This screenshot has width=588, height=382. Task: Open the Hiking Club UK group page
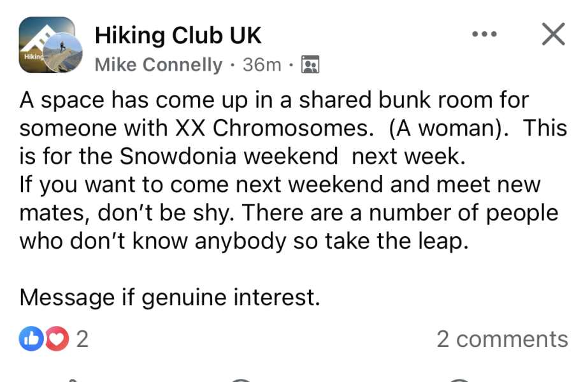pyautogui.click(x=178, y=35)
